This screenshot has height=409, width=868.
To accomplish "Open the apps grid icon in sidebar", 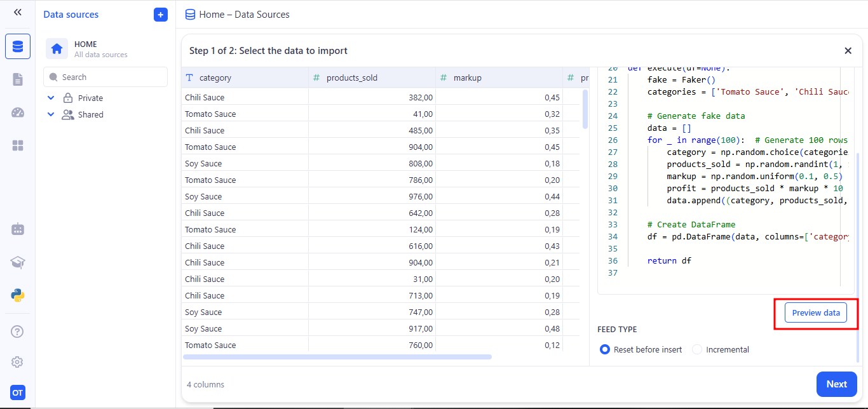I will (x=17, y=145).
